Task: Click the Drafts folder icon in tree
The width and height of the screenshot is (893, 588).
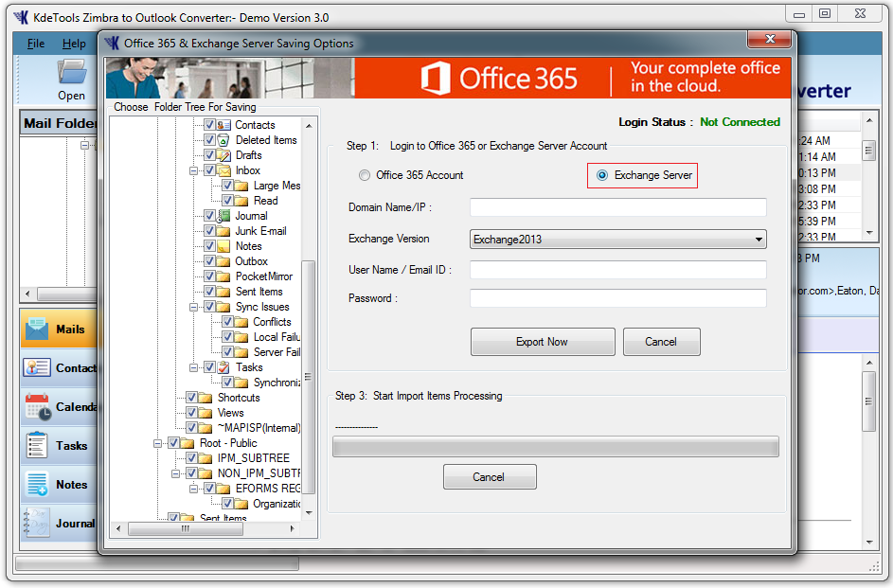Action: (224, 155)
